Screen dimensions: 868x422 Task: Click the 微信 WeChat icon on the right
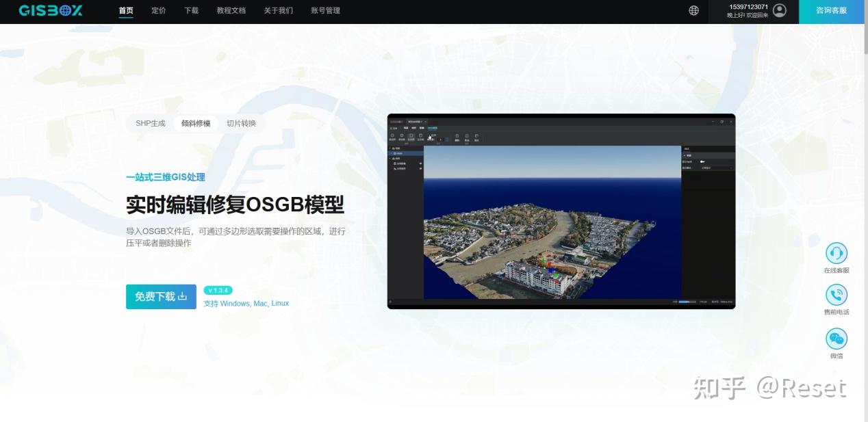836,338
